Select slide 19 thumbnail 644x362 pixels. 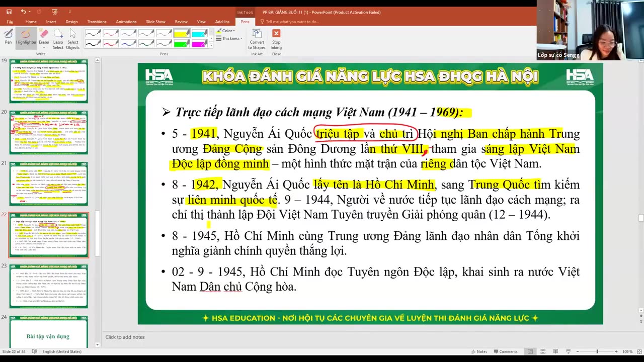coord(48,80)
